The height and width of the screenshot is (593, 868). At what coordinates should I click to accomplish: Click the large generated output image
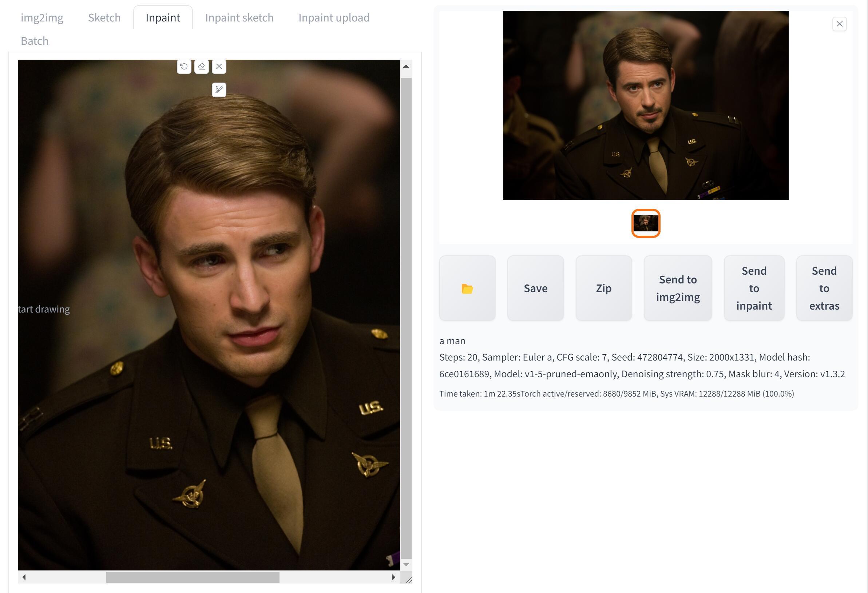646,105
